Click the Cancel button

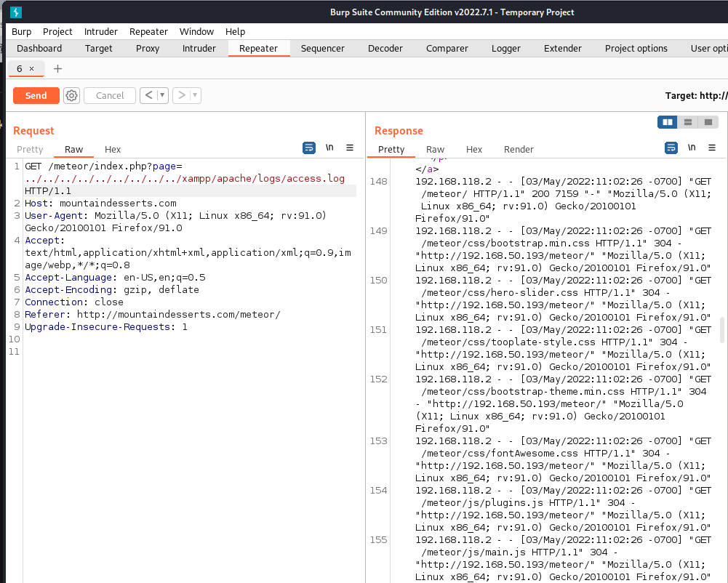coord(110,96)
